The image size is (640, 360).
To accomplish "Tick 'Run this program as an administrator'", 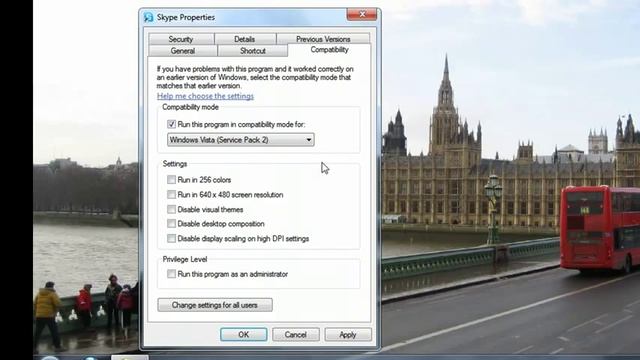I will (171, 274).
